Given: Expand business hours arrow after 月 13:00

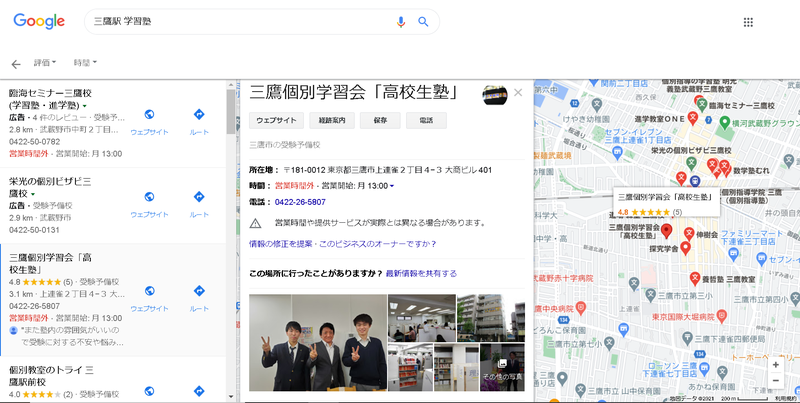Looking at the screenshot, I should 392,186.
